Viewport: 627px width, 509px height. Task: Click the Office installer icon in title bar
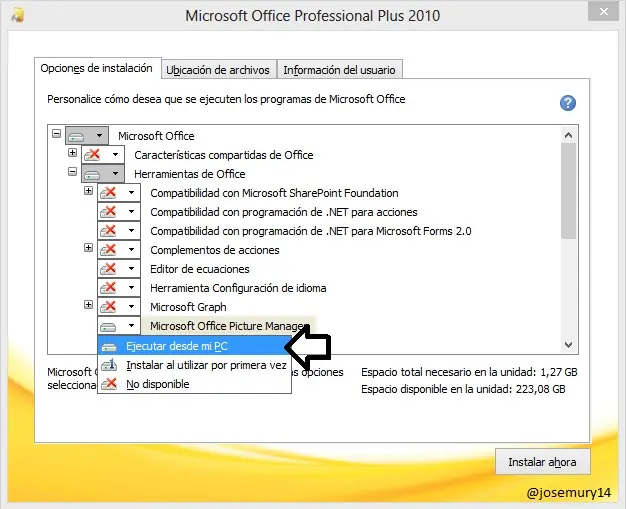(x=18, y=16)
